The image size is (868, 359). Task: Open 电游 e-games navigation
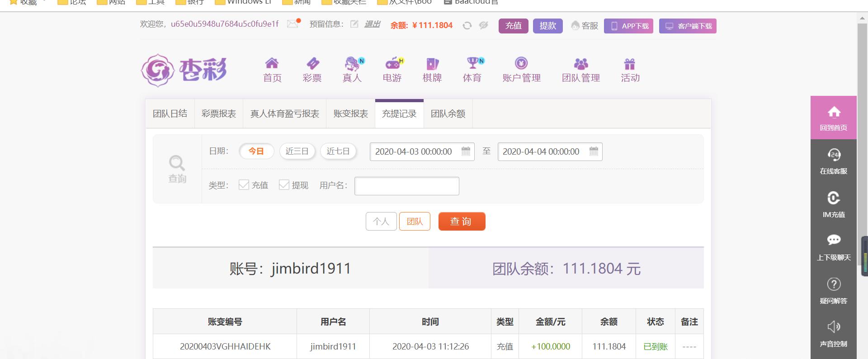(x=392, y=70)
